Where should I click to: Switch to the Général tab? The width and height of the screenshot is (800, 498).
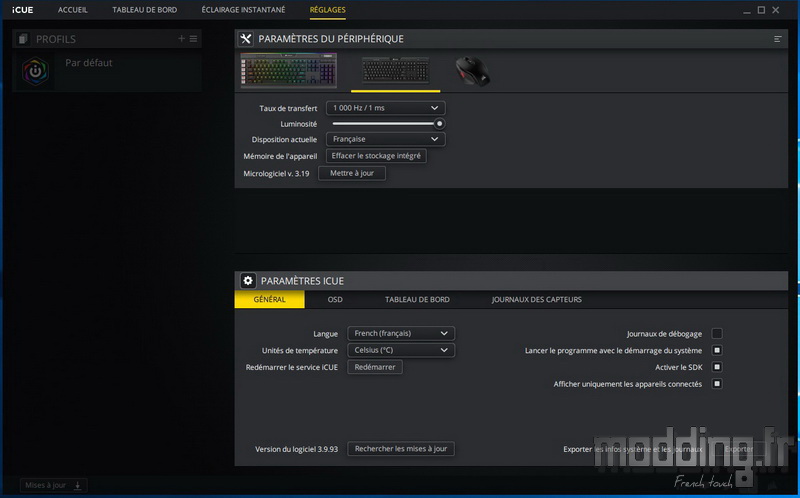(x=269, y=300)
